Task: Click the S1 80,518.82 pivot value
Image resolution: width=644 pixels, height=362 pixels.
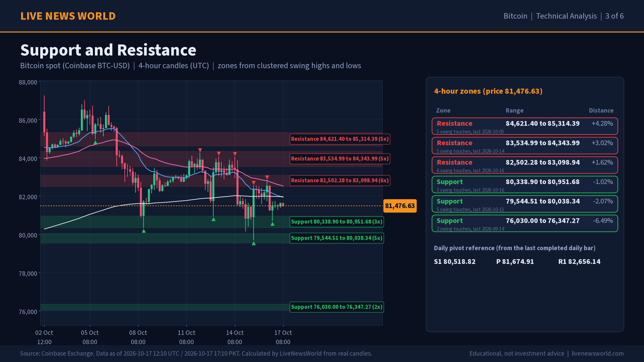Action: [454, 262]
